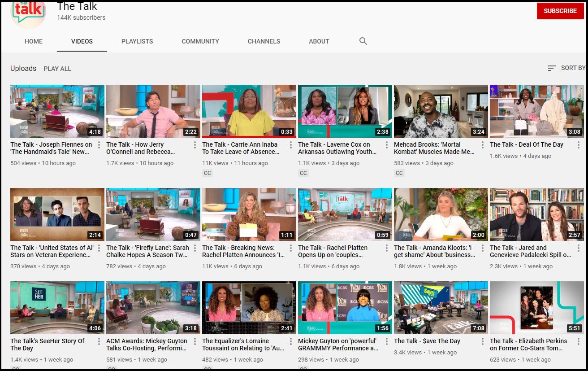Go to the Community tab
The width and height of the screenshot is (588, 371).
[200, 41]
